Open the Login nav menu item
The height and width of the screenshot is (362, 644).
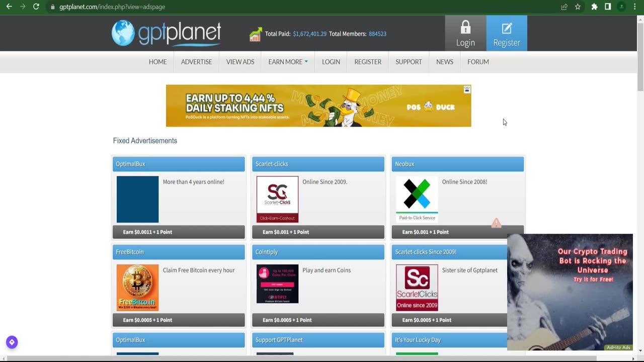[331, 62]
